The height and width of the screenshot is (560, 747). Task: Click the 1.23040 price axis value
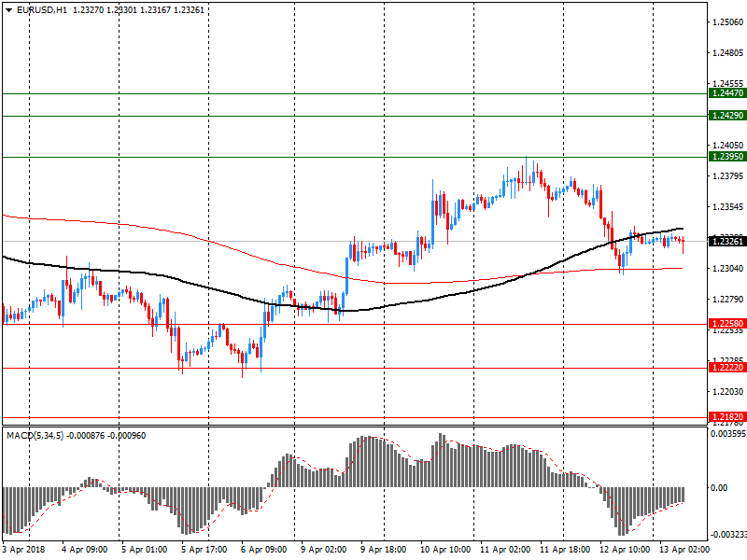click(x=728, y=269)
